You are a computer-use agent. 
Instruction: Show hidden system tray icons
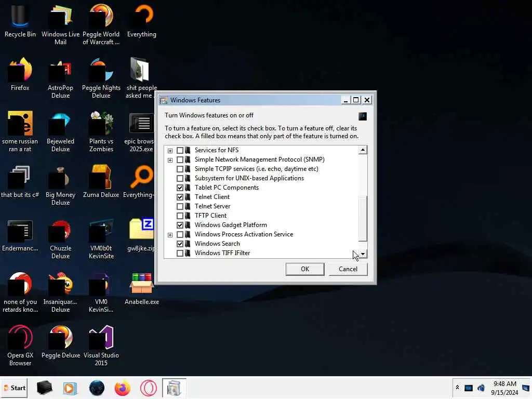tap(457, 388)
